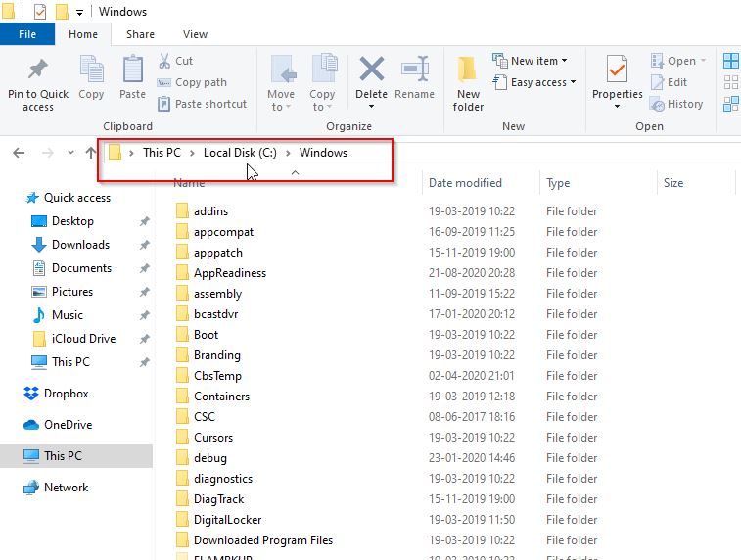Image resolution: width=741 pixels, height=560 pixels.
Task: Click the Forward navigation arrow
Action: click(x=47, y=153)
